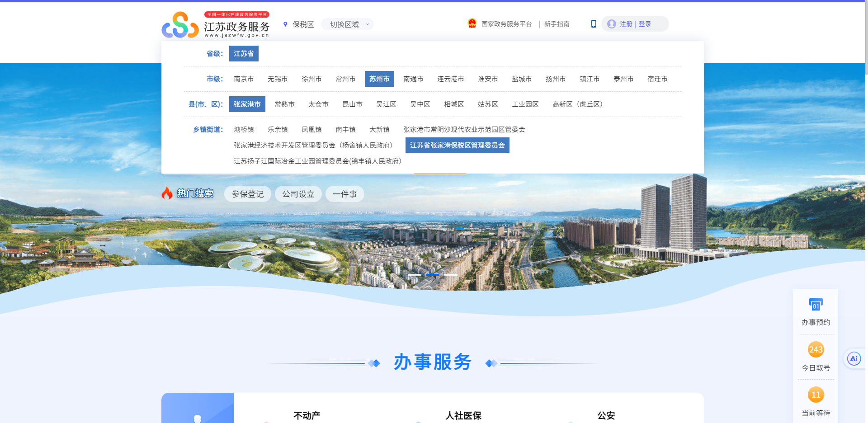
Task: Click the user avatar icon
Action: 612,24
